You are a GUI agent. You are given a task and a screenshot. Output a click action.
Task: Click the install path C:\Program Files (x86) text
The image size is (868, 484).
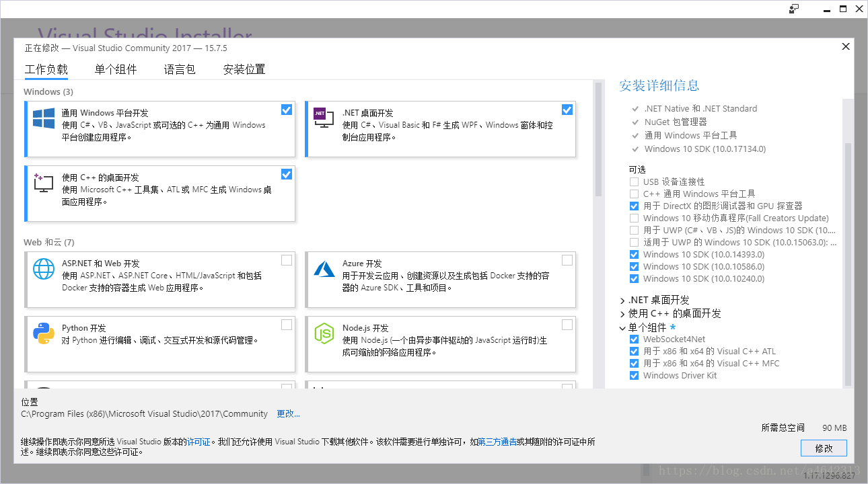[x=145, y=413]
